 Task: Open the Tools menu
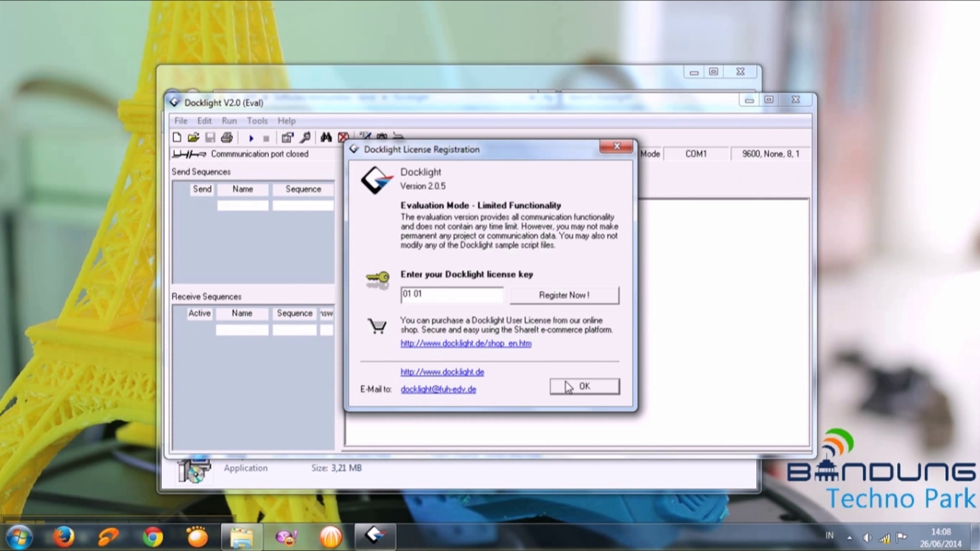[257, 121]
